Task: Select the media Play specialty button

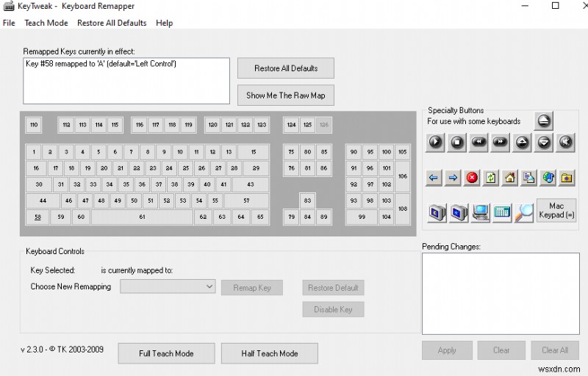Action: [435, 142]
